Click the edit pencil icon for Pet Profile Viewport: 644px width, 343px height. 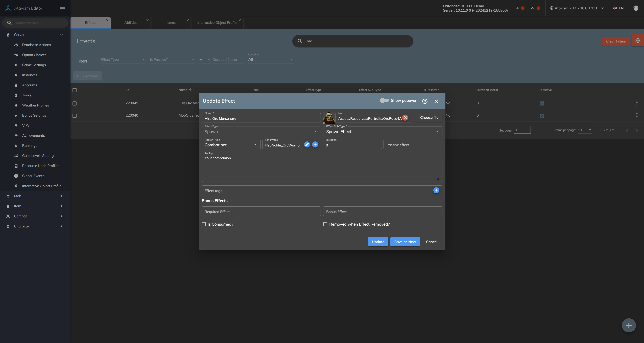pos(307,145)
